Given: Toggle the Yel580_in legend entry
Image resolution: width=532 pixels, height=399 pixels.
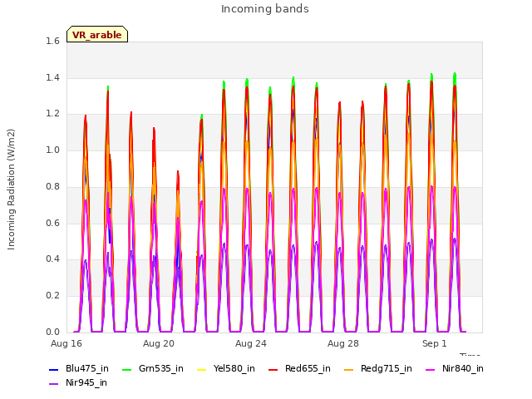Looking at the screenshot, I should point(226,368).
